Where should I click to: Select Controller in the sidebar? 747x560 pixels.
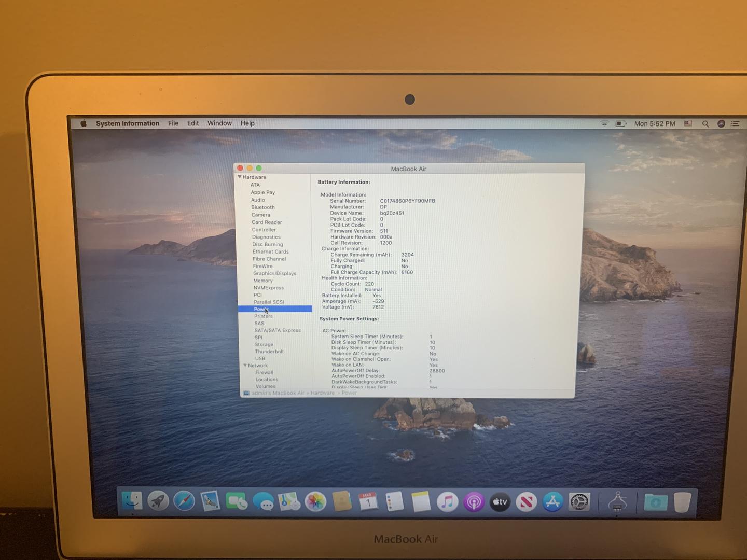(264, 230)
